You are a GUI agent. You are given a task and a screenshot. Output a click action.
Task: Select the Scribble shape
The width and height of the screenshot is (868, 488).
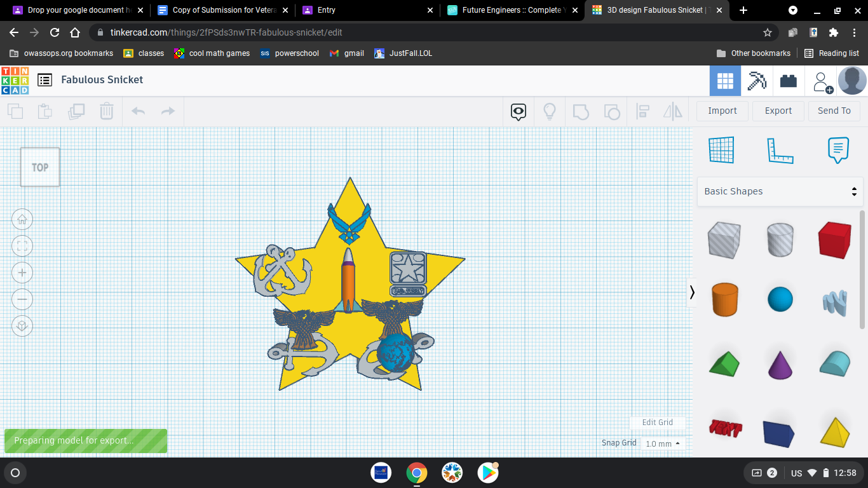click(x=834, y=302)
